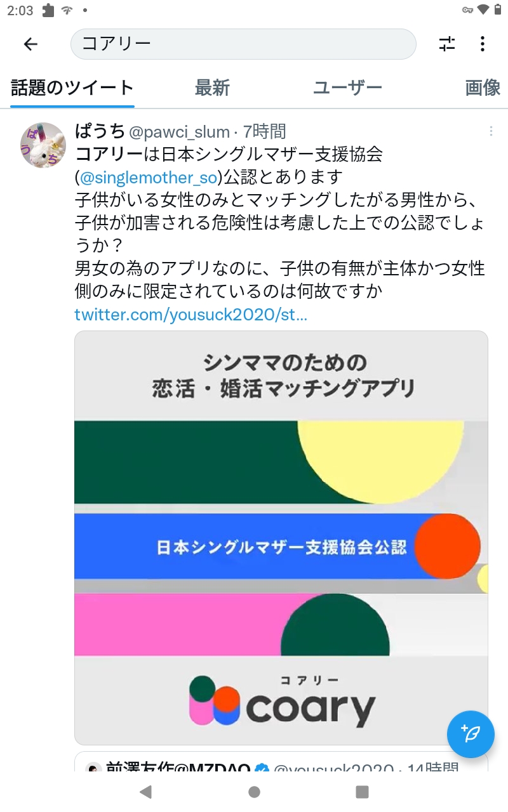Switch to the ユーザー tab
The height and width of the screenshot is (812, 508).
(347, 88)
